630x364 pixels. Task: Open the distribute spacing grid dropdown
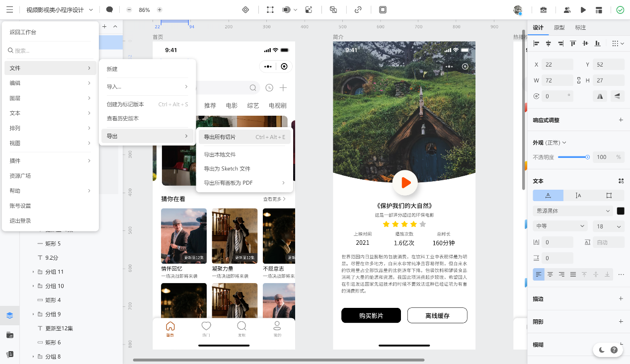click(618, 44)
